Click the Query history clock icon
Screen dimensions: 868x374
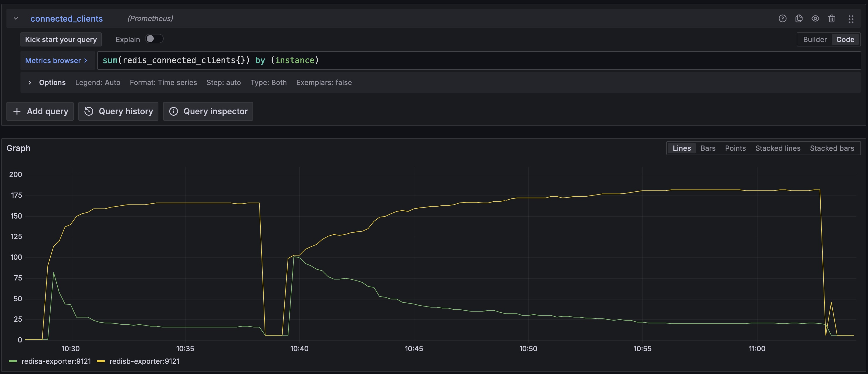click(89, 112)
